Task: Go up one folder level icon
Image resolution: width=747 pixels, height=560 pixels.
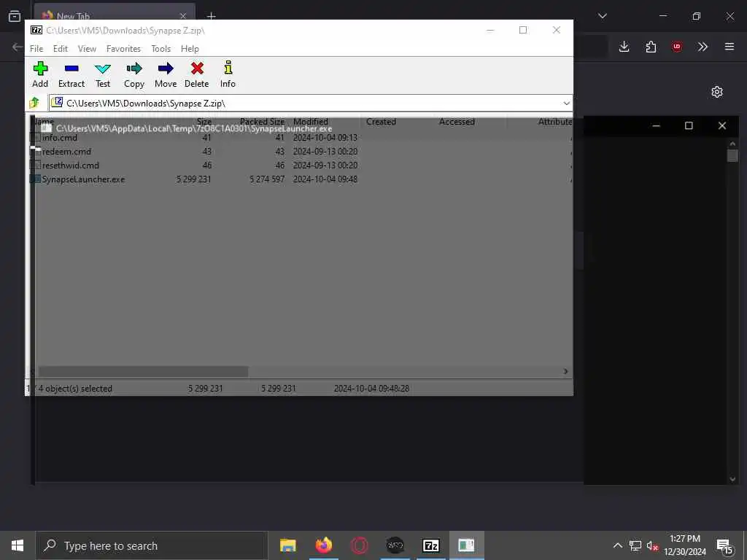Action: 34,103
